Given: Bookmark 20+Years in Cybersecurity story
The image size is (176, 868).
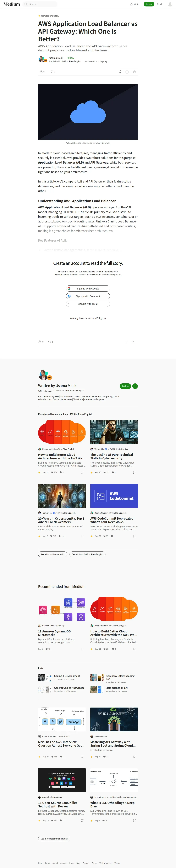Looking at the screenshot, I should pos(82,536).
